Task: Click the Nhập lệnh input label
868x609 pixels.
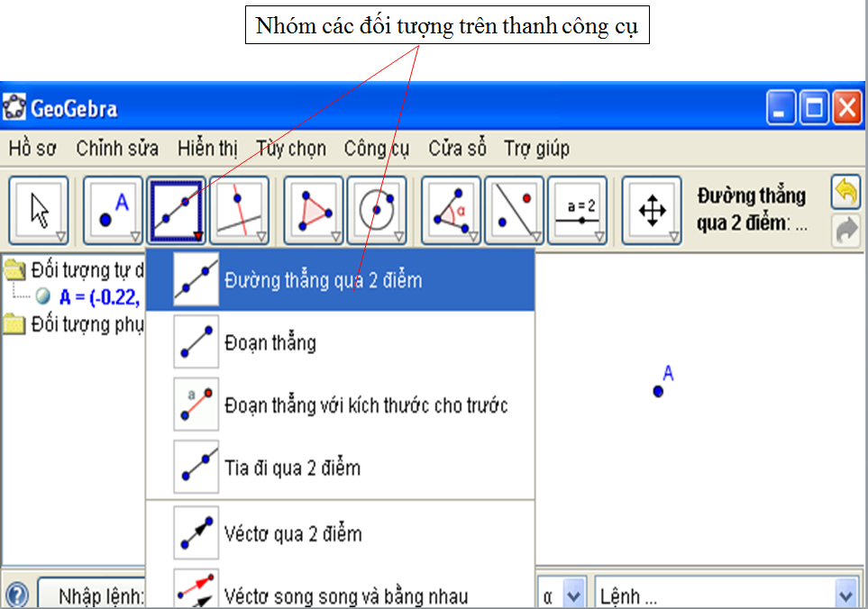Action: (101, 596)
